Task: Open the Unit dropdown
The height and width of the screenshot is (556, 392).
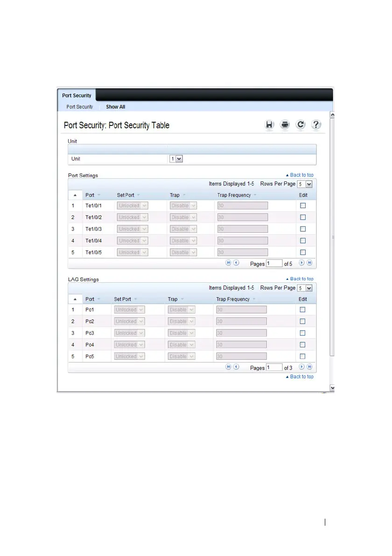Action: click(175, 159)
